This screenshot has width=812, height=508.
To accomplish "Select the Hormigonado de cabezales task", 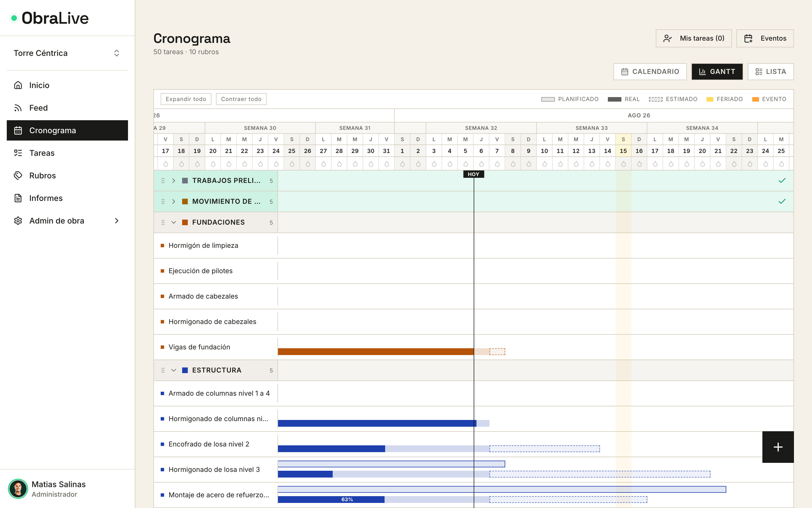I will point(212,322).
